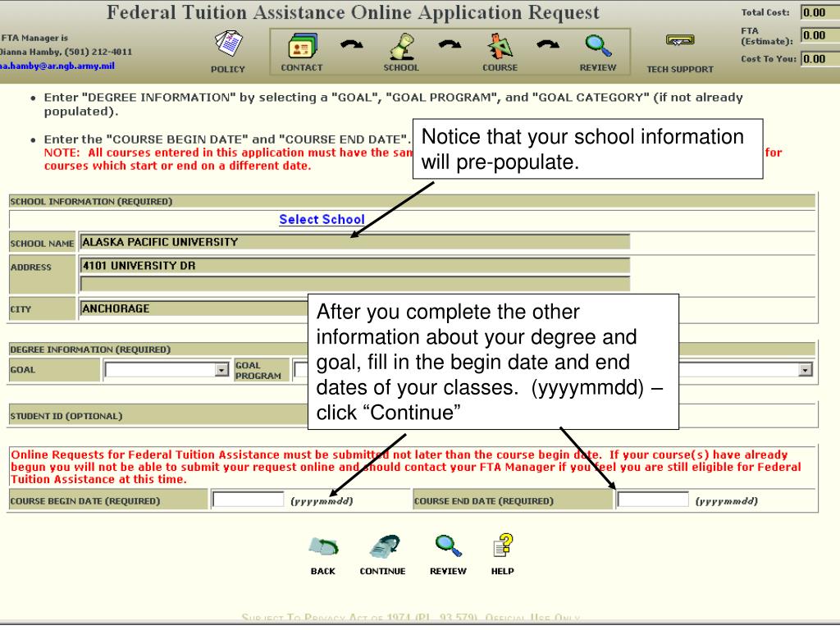Click the Goal Program label
Screen dimensions: 840x630
pos(258,370)
